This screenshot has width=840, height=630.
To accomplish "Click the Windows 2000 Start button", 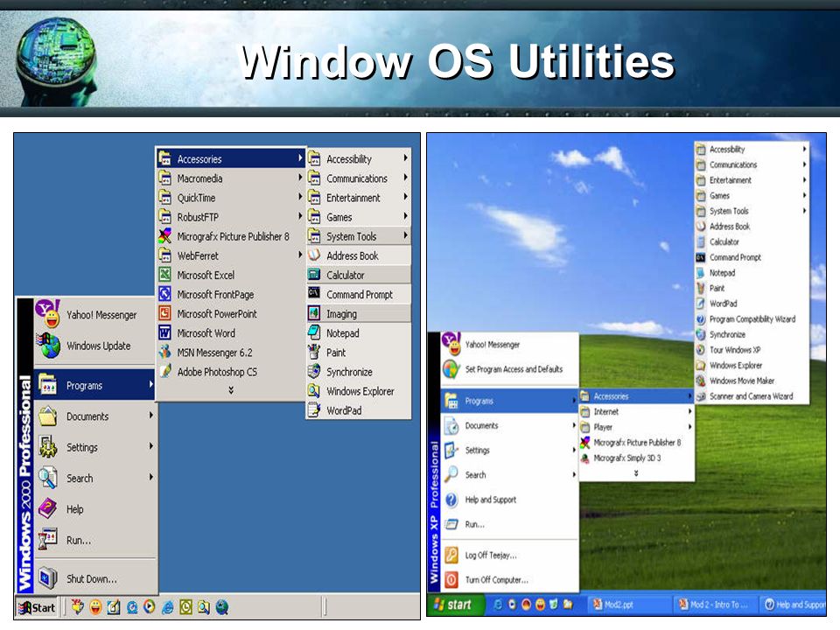I will coord(37,607).
